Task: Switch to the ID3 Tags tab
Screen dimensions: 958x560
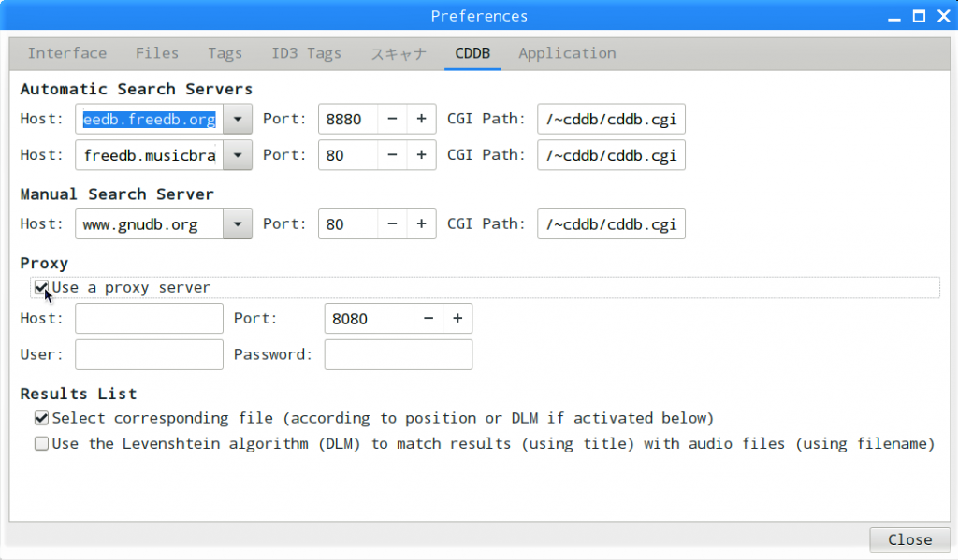Action: tap(306, 53)
